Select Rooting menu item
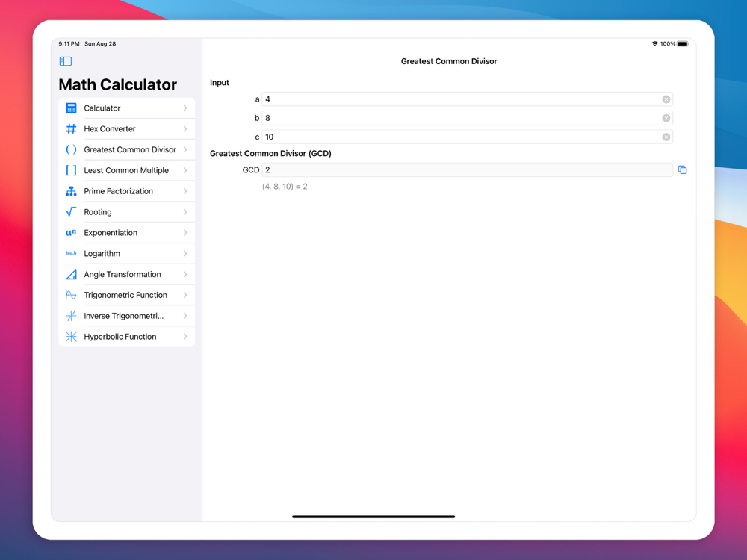747x560 pixels. 127,212
